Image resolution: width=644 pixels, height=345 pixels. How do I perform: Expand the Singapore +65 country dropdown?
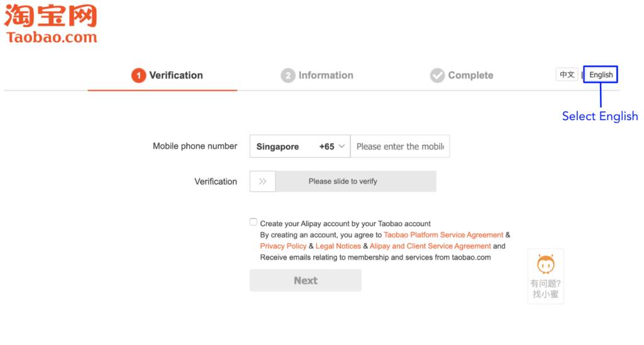299,146
